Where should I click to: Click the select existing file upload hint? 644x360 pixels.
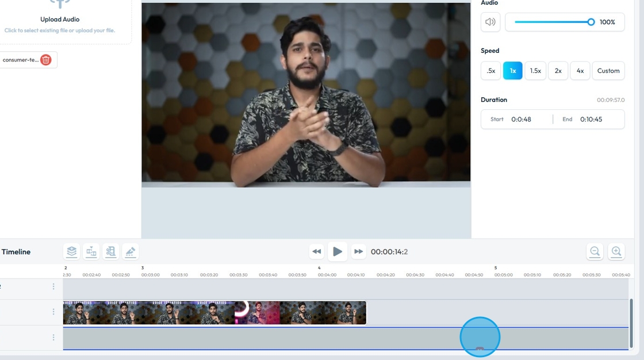(x=60, y=30)
